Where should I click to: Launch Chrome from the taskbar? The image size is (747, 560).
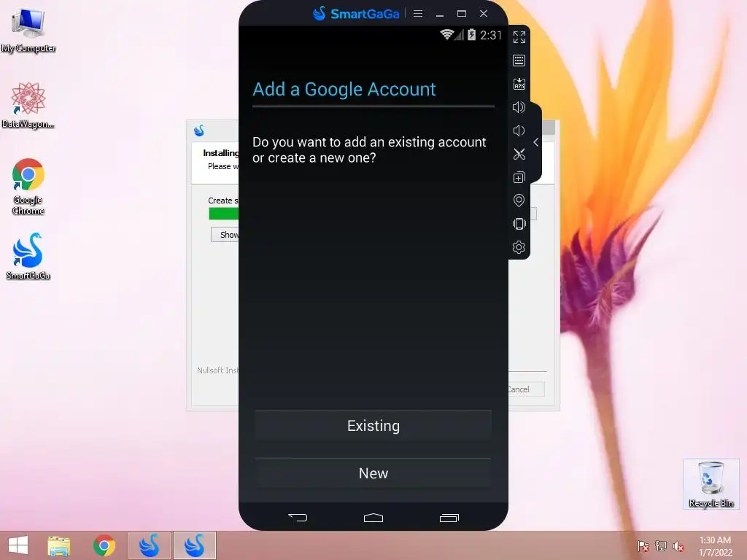tap(104, 545)
